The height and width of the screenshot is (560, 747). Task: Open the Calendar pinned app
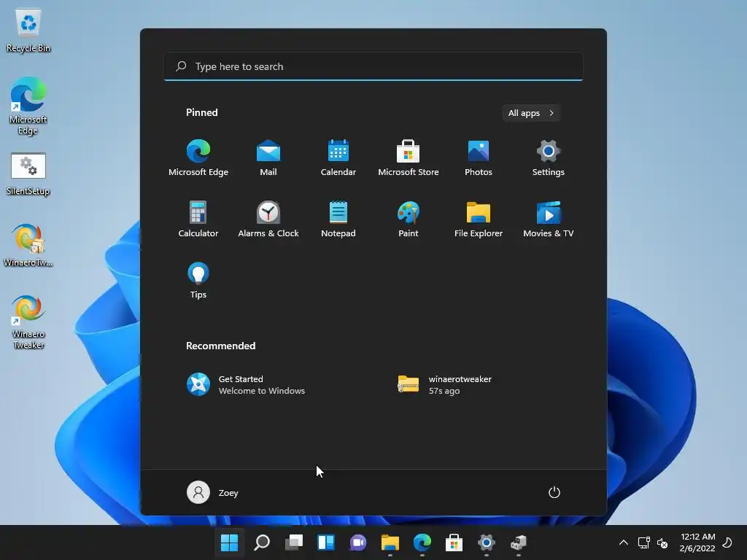(x=338, y=158)
